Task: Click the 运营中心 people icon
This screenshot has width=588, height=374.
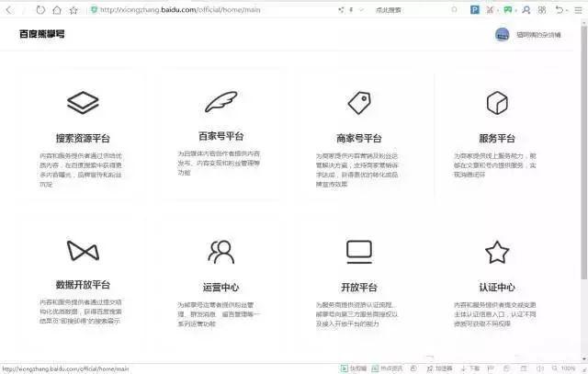Action: coord(220,252)
